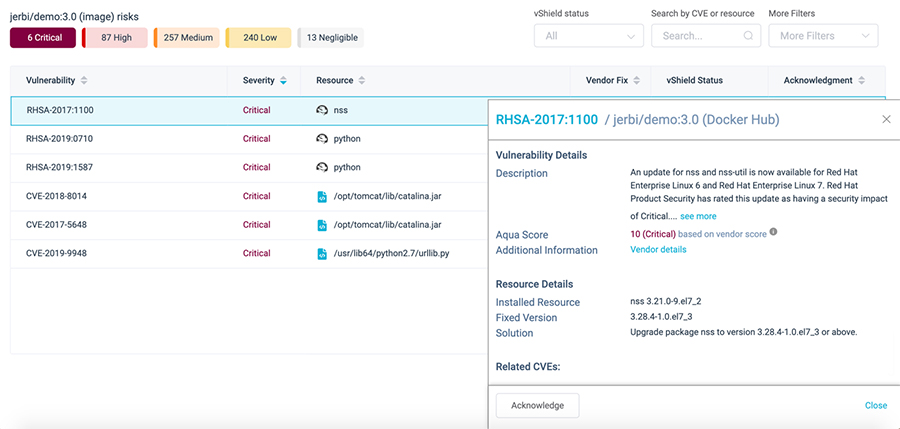The width and height of the screenshot is (900, 429).
Task: Click Critical severity in CVE-2019-9948 row
Action: [x=257, y=253]
